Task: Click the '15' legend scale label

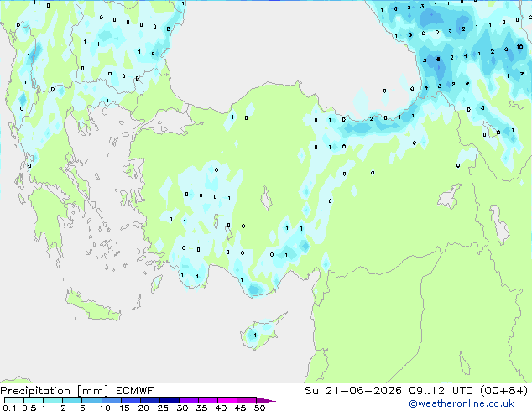Action: (x=124, y=408)
